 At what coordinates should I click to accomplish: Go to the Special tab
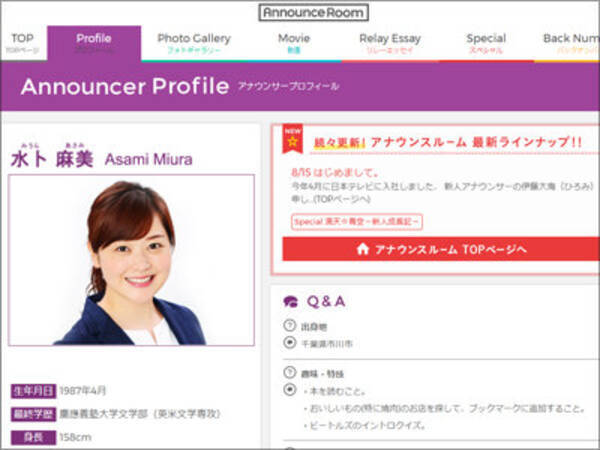coord(486,43)
